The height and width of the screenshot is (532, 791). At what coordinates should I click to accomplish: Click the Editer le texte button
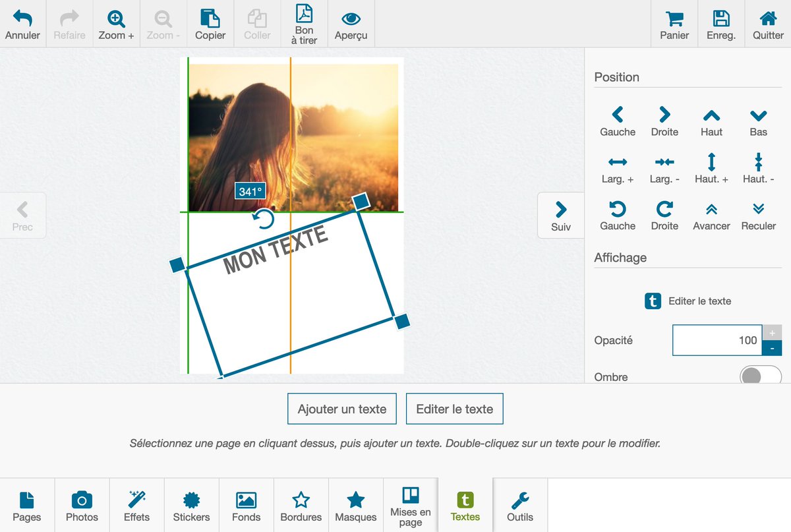(x=454, y=409)
